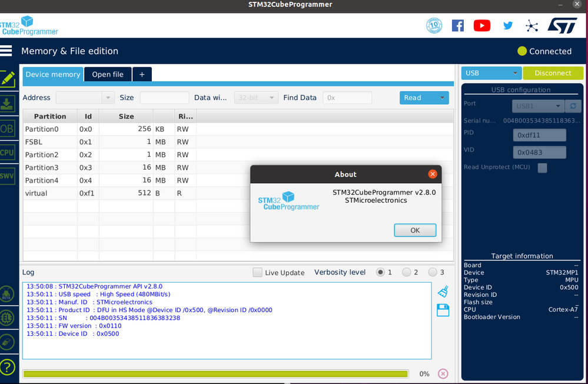Toggle the Live Update checkbox
The width and height of the screenshot is (588, 384).
point(257,273)
